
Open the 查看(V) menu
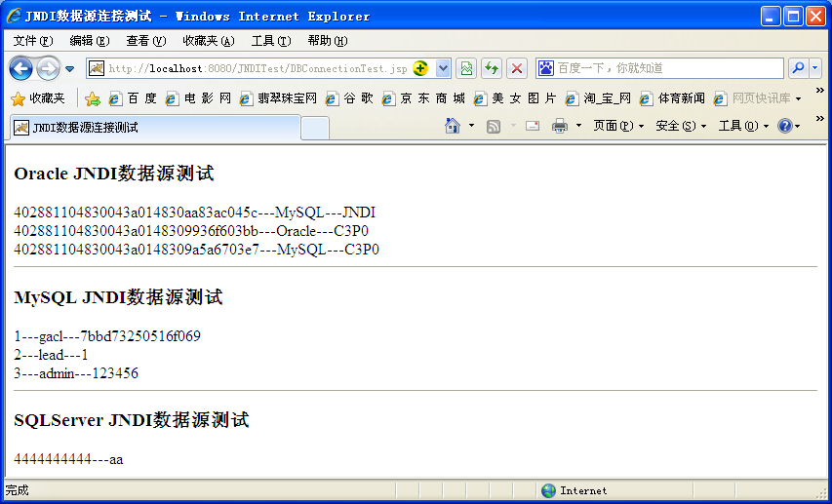(146, 41)
